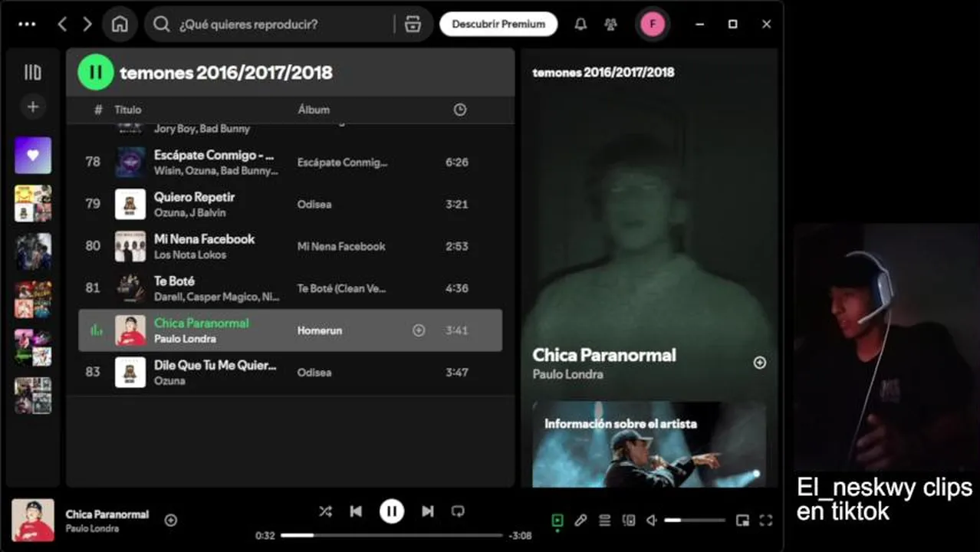Open the 'Información sobre el artista' card
The width and height of the screenshot is (980, 552).
click(x=649, y=444)
